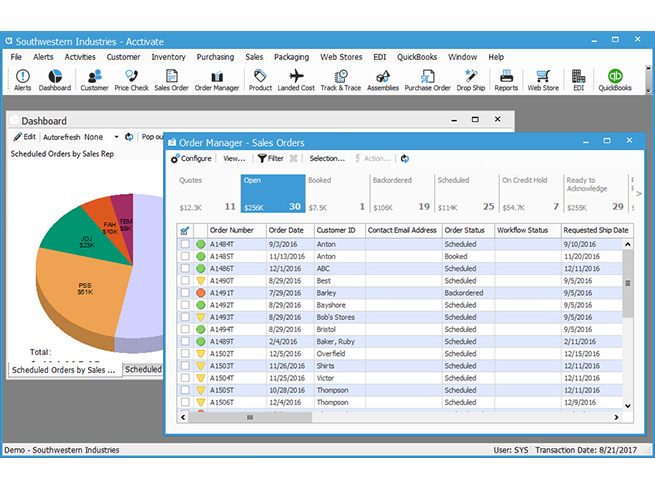Click vertical scrollbar down arrow in grid
This screenshot has height=490, width=655.
pyautogui.click(x=627, y=406)
